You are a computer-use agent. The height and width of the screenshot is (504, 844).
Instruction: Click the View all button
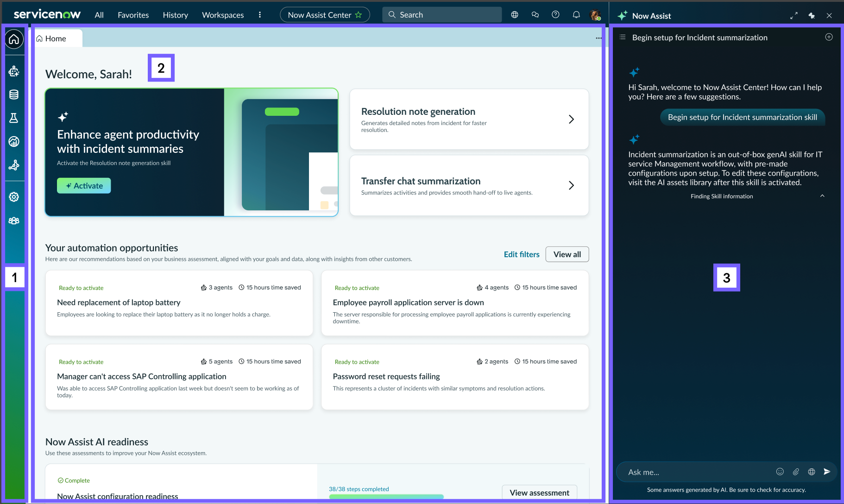click(x=567, y=254)
